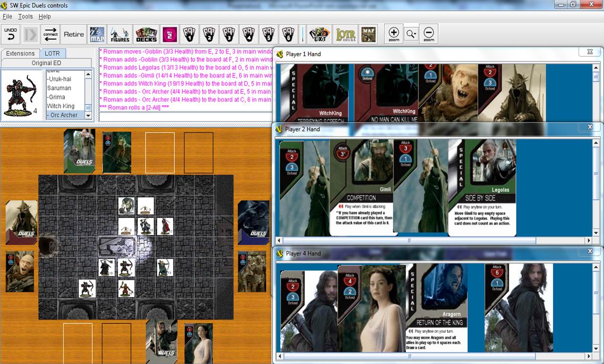This screenshot has width=604, height=364.
Task: Select the Witch King token marked 19
Action: pos(107,268)
